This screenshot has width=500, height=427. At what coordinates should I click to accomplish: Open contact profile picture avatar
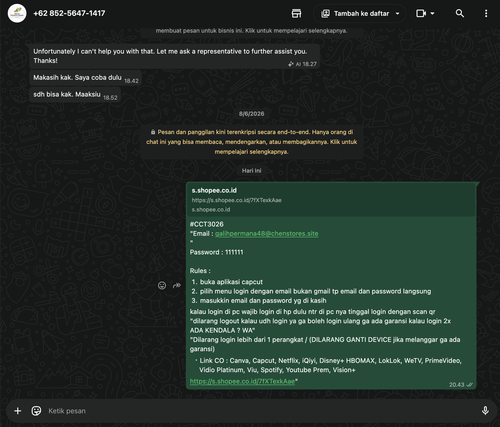[x=17, y=13]
